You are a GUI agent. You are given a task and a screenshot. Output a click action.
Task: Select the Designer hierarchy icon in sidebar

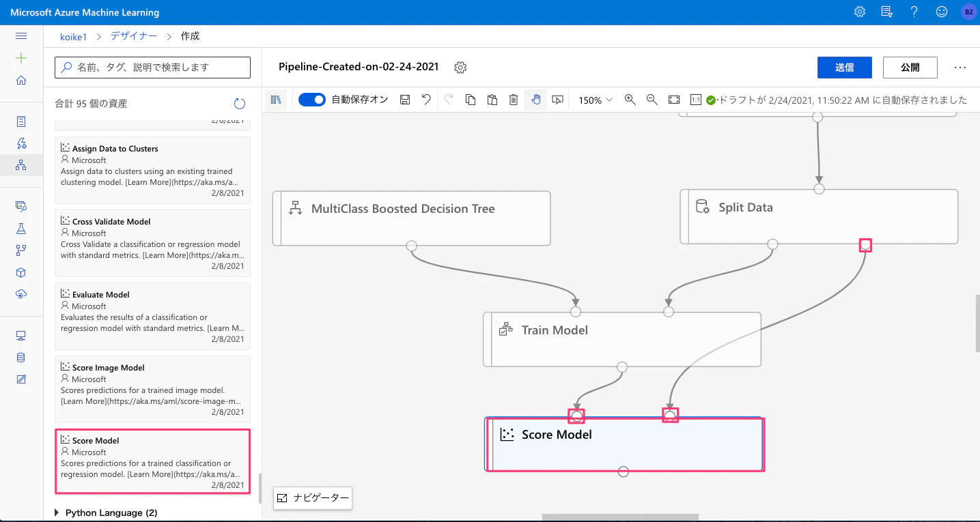21,165
